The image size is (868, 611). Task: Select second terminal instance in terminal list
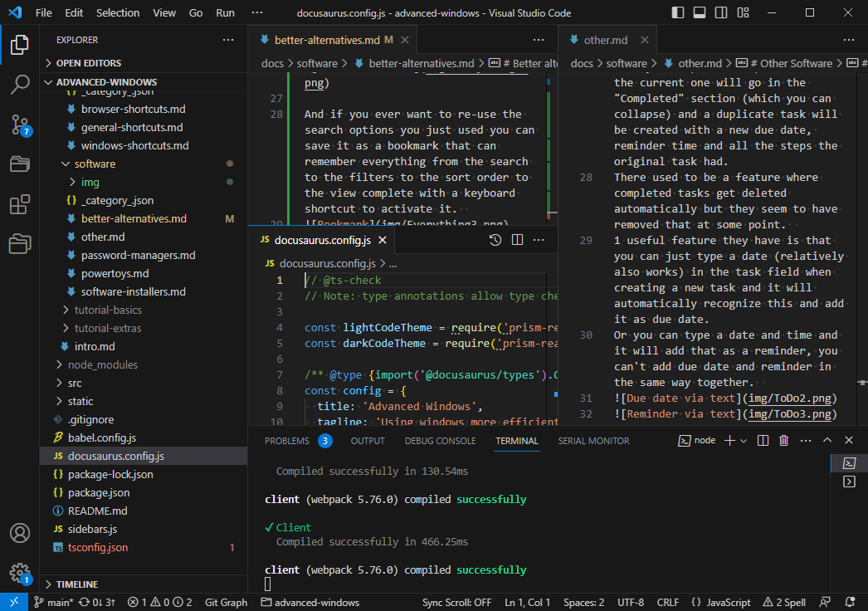(849, 481)
